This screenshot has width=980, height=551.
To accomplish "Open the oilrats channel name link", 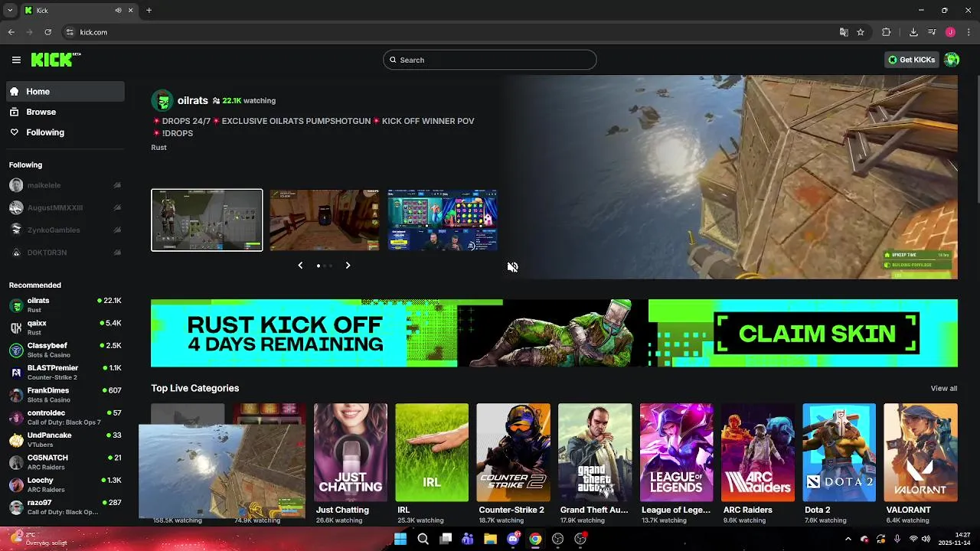I will coord(193,100).
